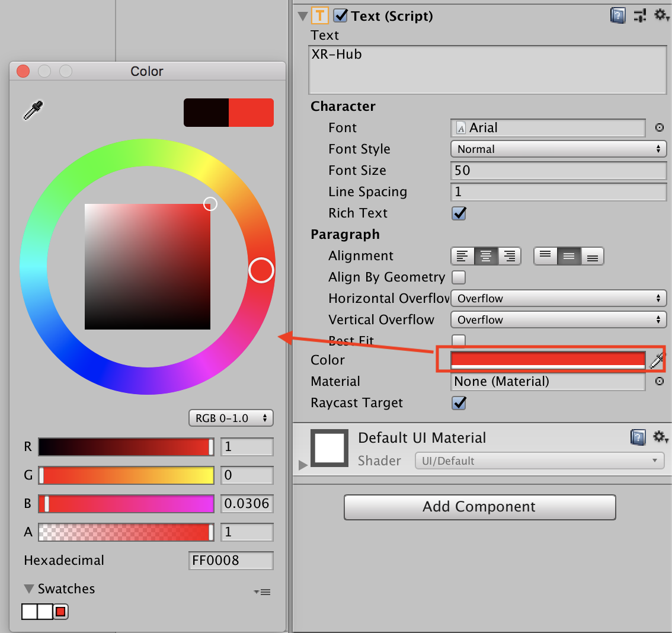Open help for the Text (Script) component

pyautogui.click(x=617, y=15)
